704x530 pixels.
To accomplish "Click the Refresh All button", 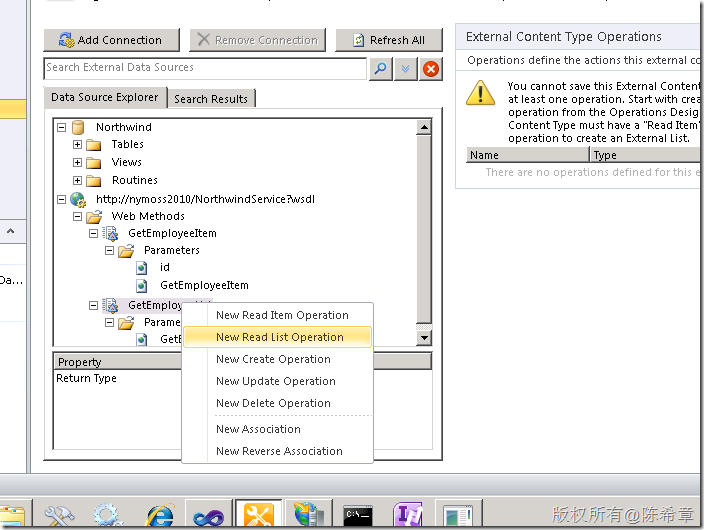I will coord(389,40).
